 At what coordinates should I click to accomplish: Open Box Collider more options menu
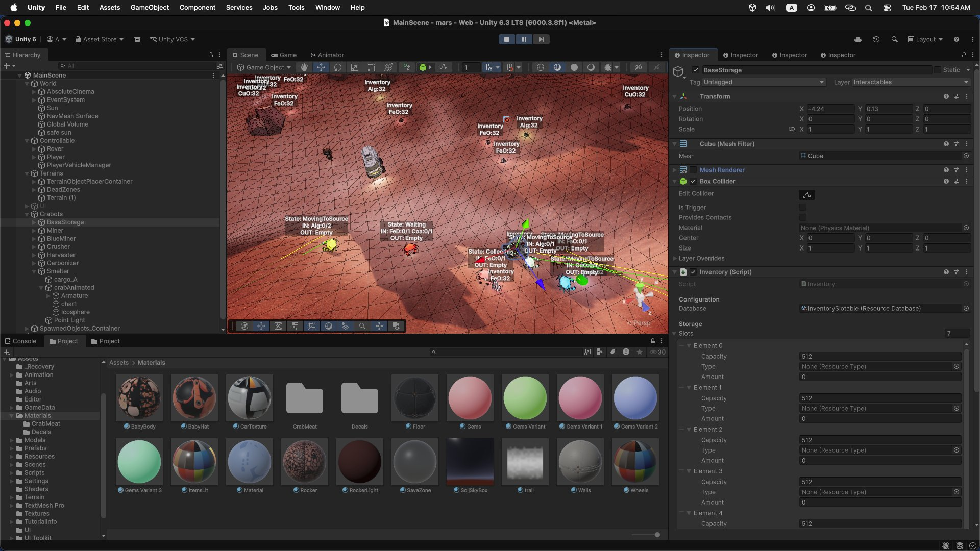967,181
